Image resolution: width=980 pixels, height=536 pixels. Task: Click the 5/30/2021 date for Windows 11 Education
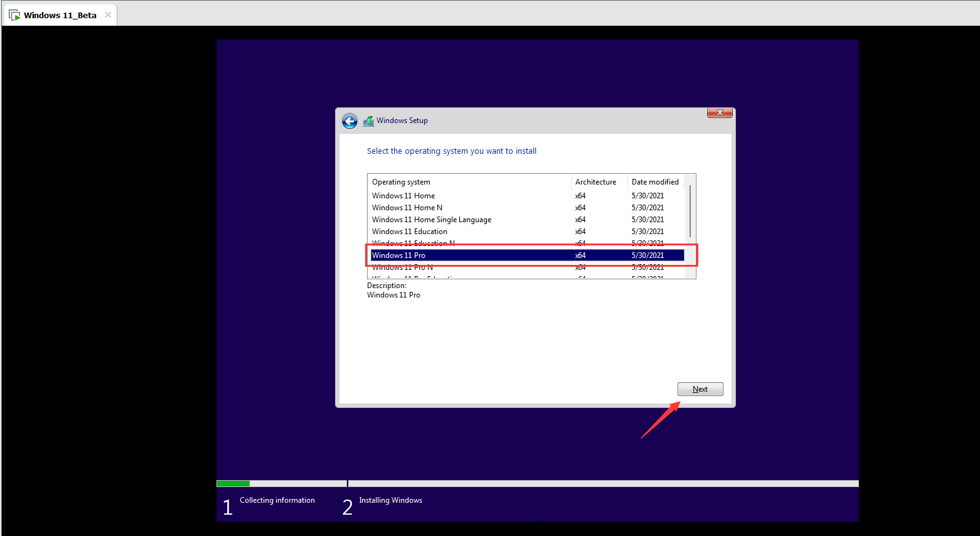pos(647,232)
